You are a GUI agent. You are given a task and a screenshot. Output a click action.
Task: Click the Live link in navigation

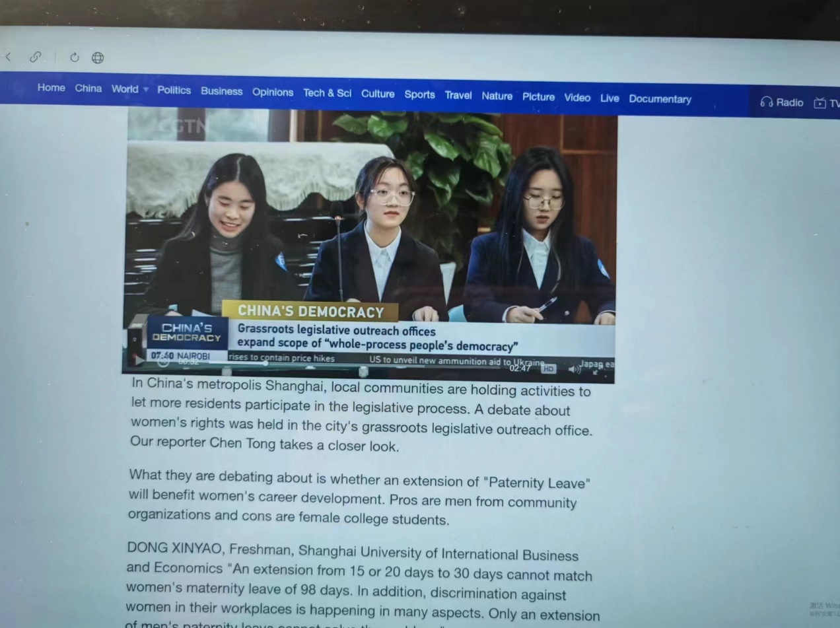609,98
